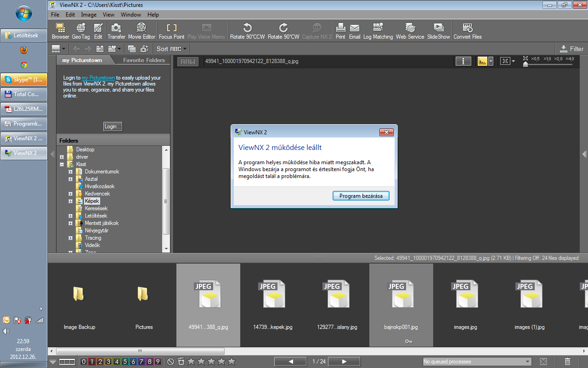Toggle the image info 'i' button
588x368 pixels.
click(x=464, y=61)
